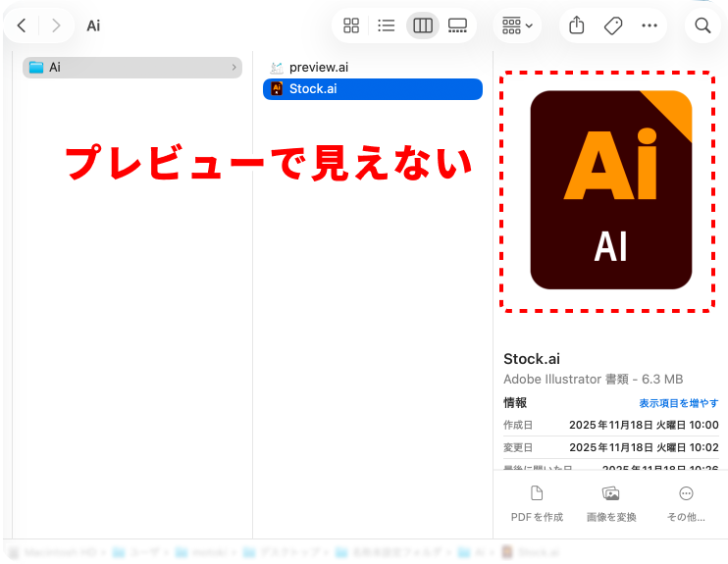The width and height of the screenshot is (728, 564).
Task: Open the tag editor icon
Action: [x=613, y=26]
